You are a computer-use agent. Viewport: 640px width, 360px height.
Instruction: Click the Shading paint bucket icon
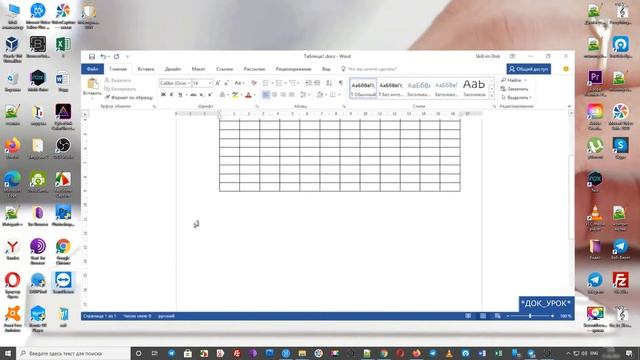pos(320,95)
